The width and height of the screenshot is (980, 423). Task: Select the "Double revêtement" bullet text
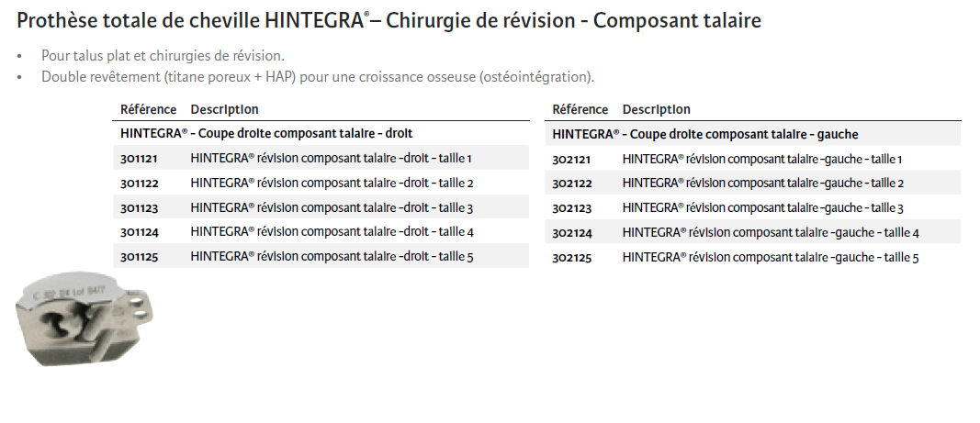[318, 76]
